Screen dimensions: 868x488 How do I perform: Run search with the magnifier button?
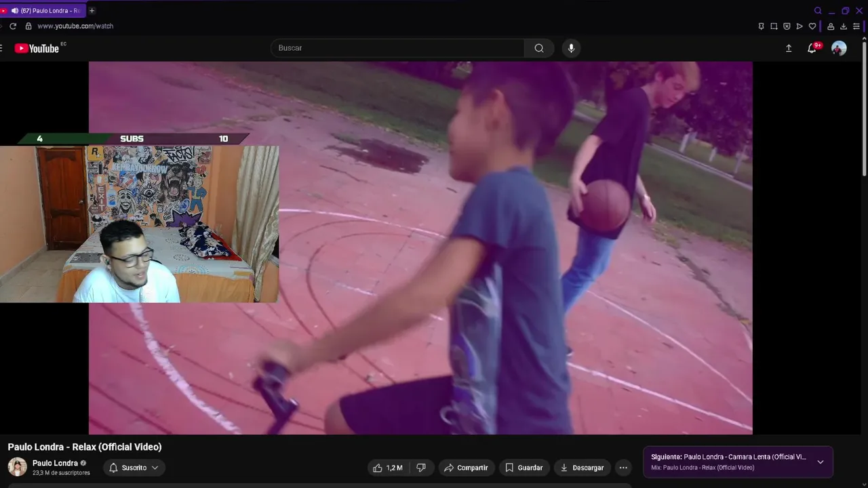pos(539,48)
